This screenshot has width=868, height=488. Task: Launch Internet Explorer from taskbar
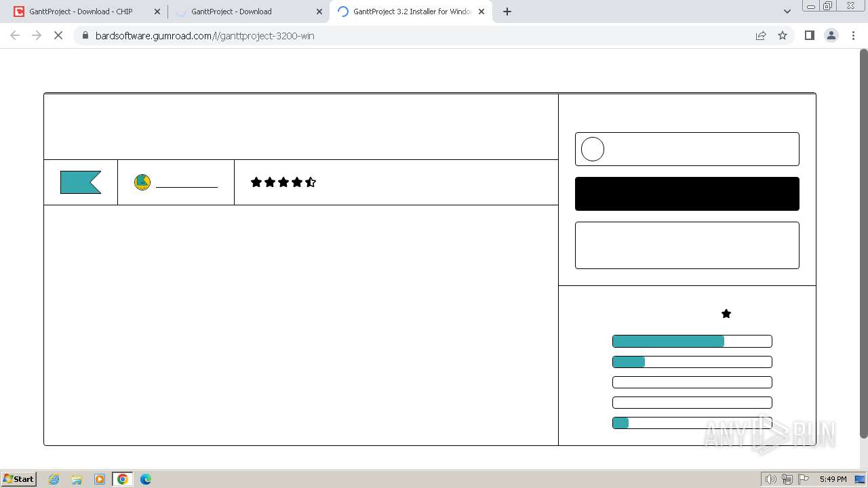54,479
